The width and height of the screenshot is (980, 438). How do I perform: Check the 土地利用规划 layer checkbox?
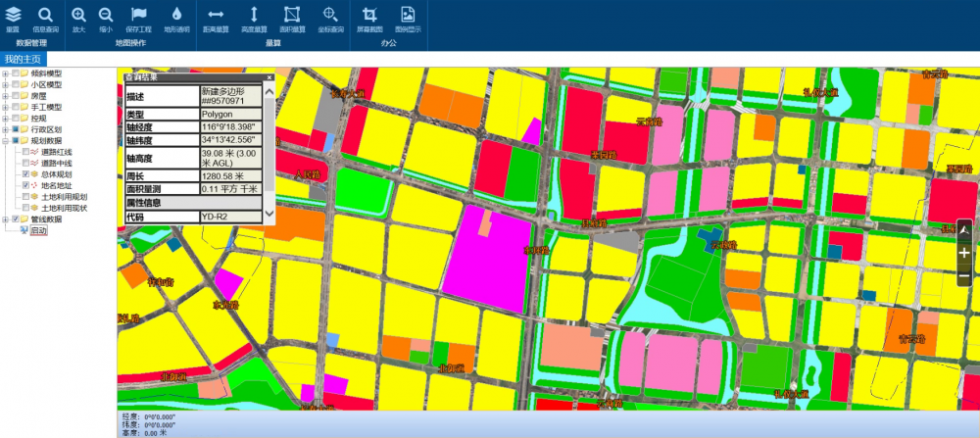point(25,197)
